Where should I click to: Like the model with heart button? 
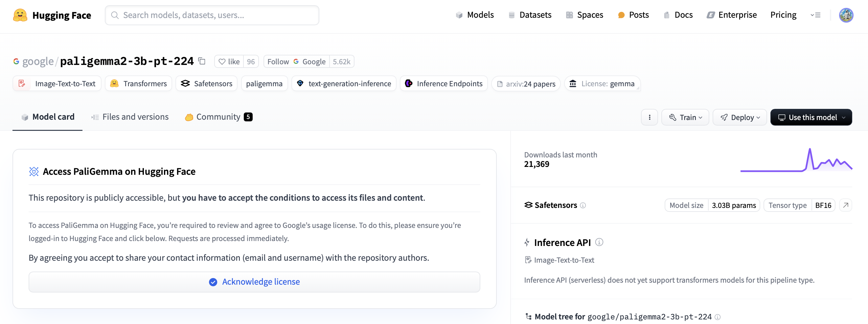[x=229, y=62]
